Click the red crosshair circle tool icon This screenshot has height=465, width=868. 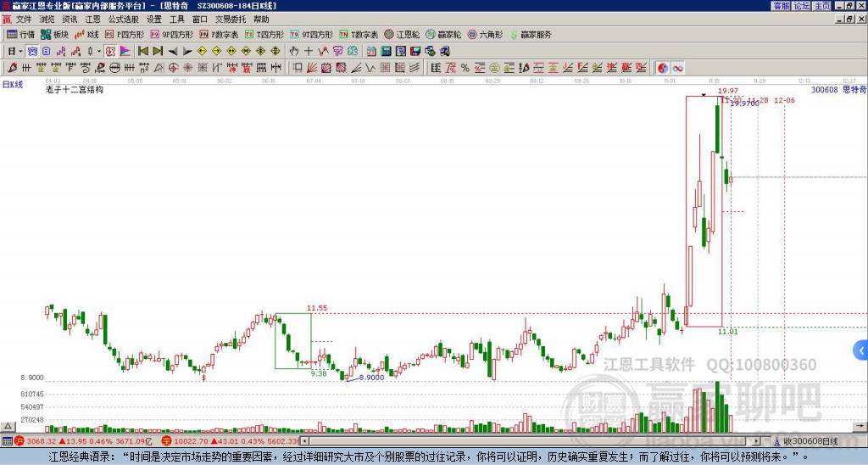(x=173, y=68)
